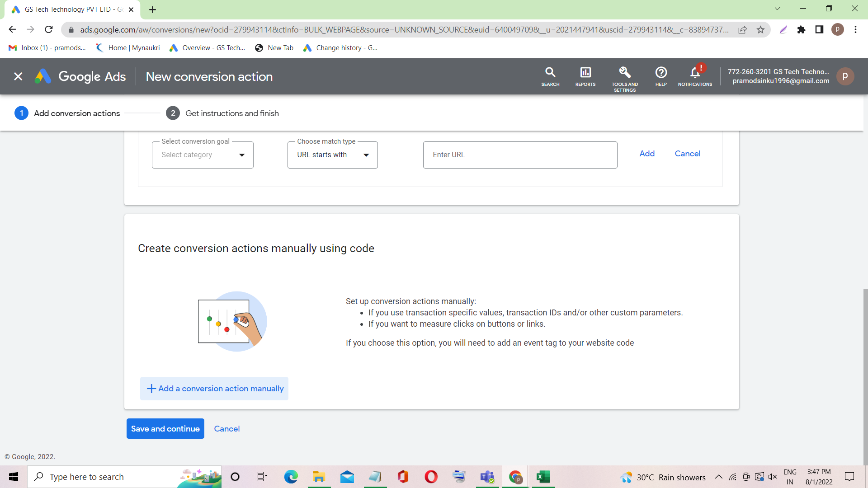The height and width of the screenshot is (488, 868).
Task: Click the account avatar in Google Ads header
Action: [x=845, y=76]
